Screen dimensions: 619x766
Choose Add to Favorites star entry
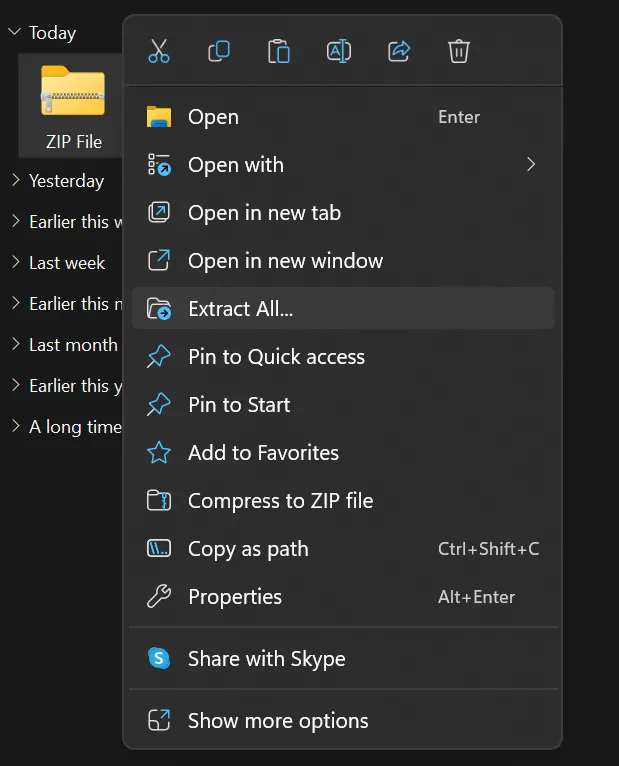coord(263,453)
